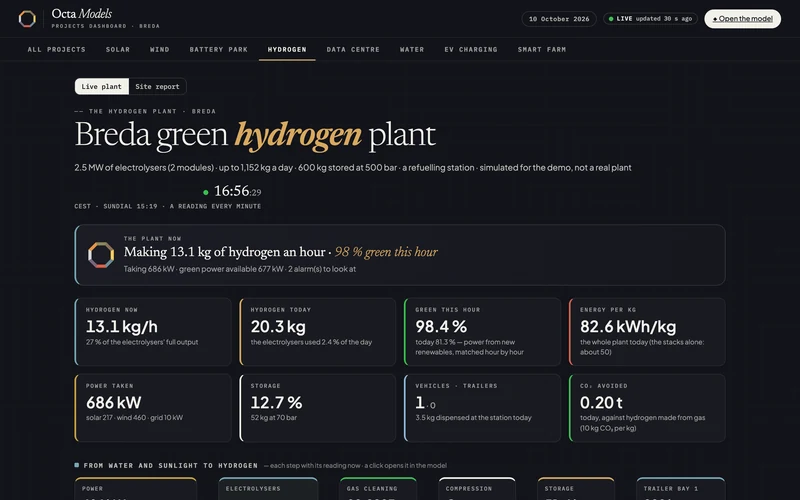Go to the Water tab

click(x=412, y=49)
